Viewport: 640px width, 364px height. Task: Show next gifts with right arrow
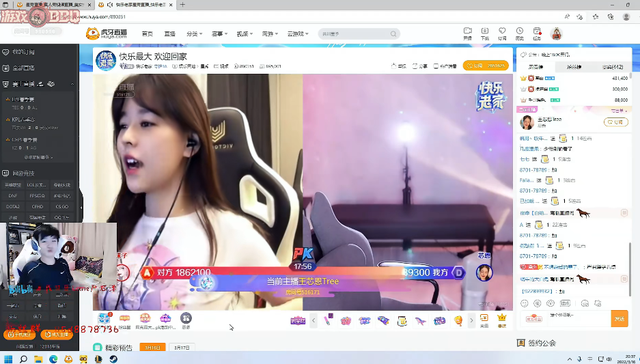click(471, 321)
